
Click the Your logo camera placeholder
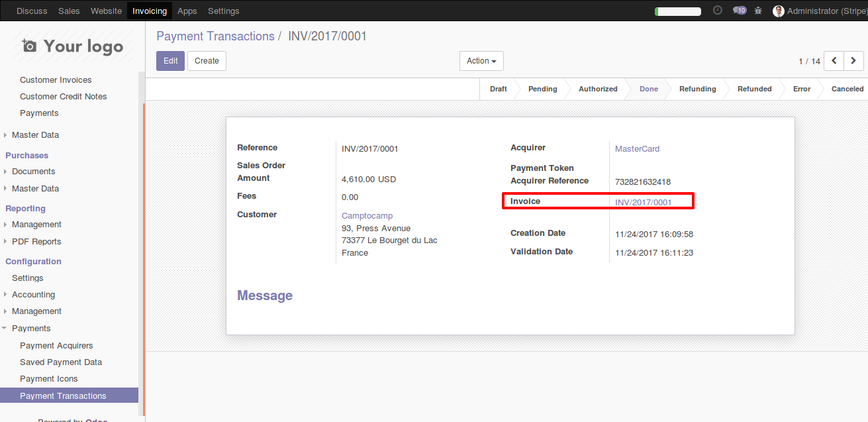tap(72, 46)
